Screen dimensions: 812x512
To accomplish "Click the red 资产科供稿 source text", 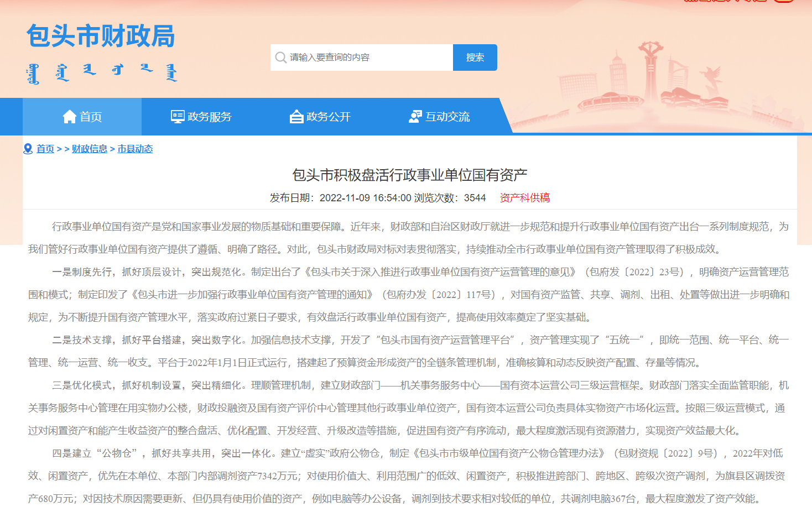I will [524, 198].
